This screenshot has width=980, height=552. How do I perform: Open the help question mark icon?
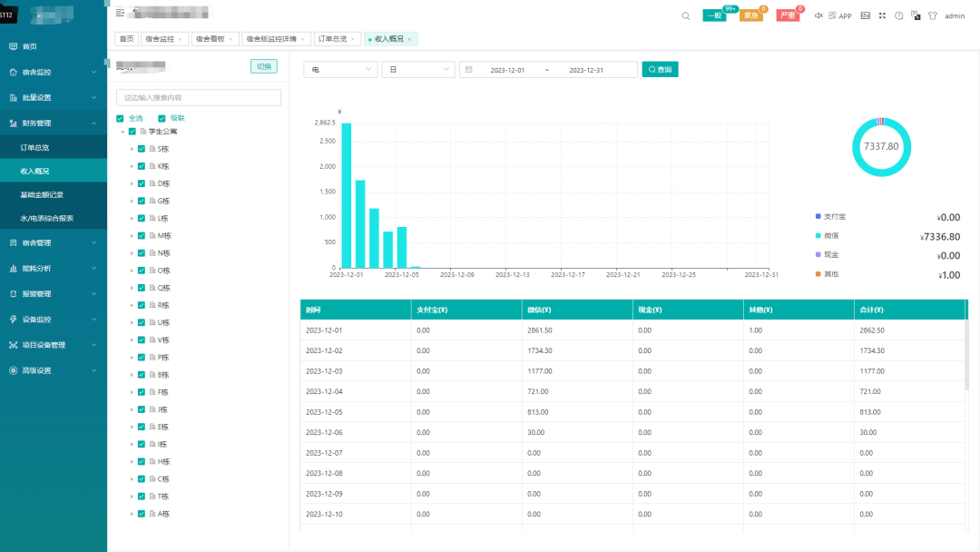click(898, 15)
